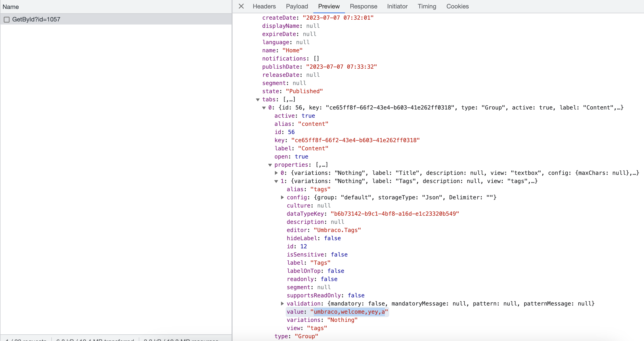Click the Name column header
The width and height of the screenshot is (644, 341).
point(11,7)
